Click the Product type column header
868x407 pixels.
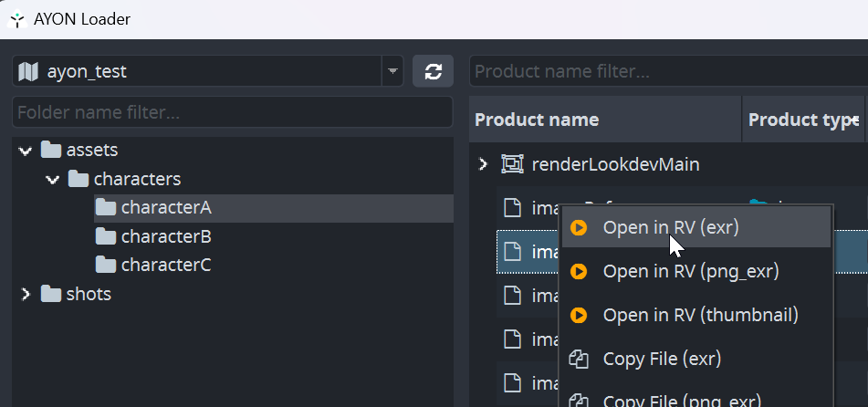(796, 120)
